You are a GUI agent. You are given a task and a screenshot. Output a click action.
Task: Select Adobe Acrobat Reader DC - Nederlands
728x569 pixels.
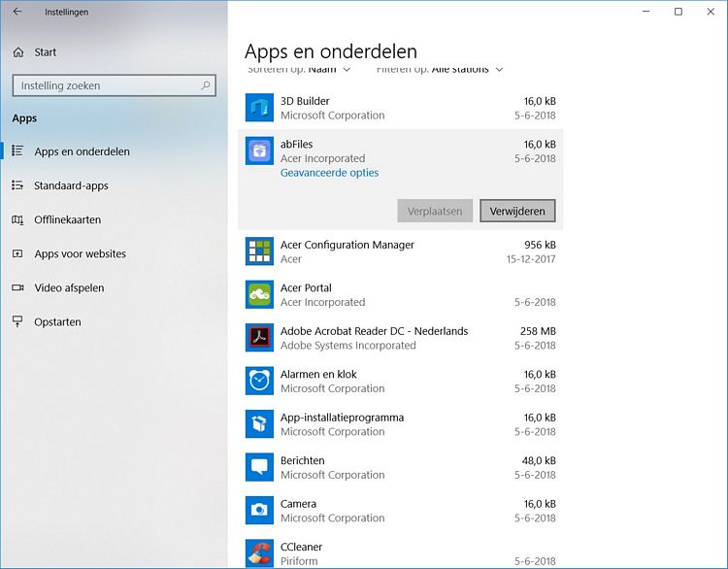[374, 331]
